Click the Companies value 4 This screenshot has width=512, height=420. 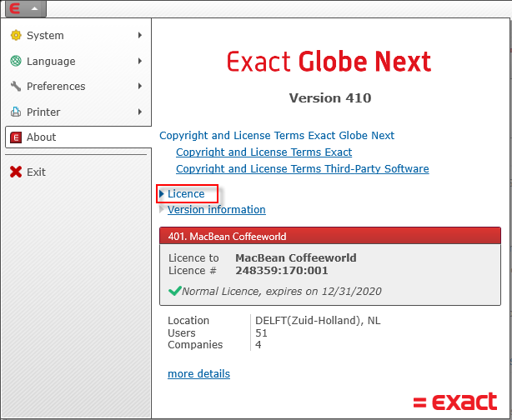(x=259, y=345)
